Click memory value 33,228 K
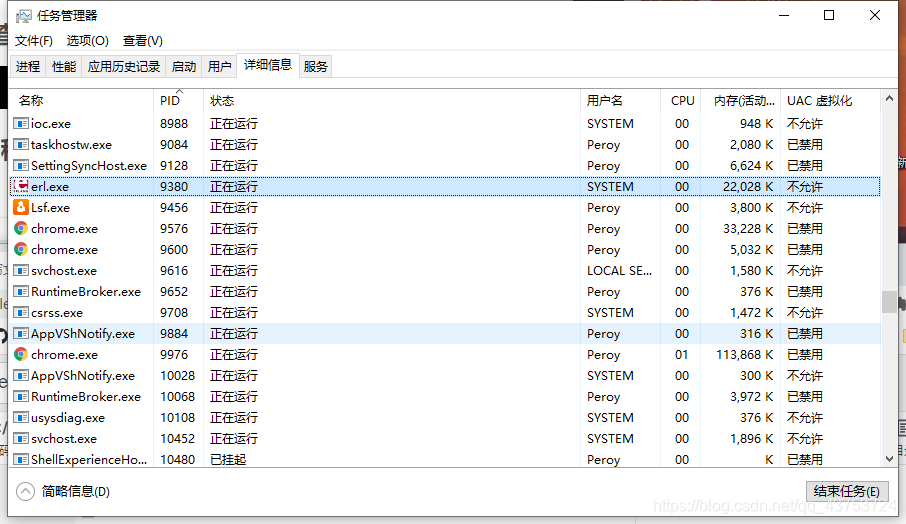Image resolution: width=906 pixels, height=524 pixels. [748, 229]
